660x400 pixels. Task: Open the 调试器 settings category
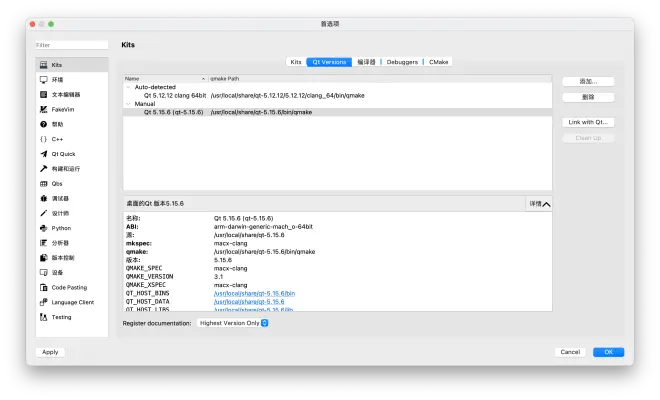point(72,198)
